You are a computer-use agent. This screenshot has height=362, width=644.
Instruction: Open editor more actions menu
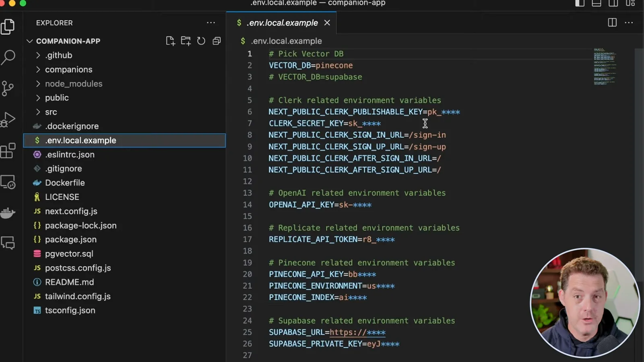click(629, 23)
